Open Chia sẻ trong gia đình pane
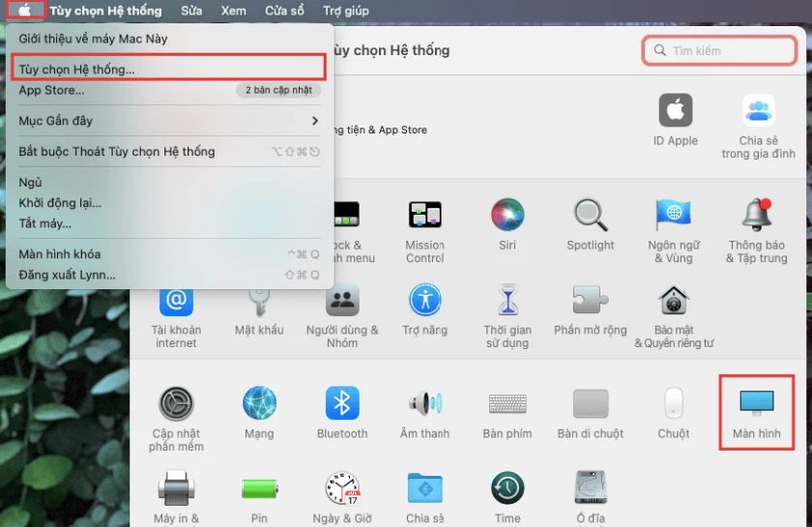812x527 pixels. pos(758,127)
